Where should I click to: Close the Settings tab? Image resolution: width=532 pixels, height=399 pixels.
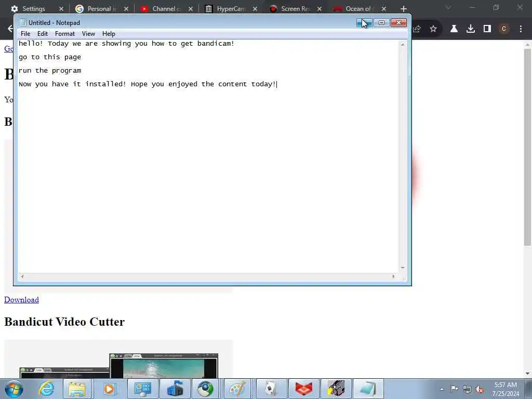click(61, 9)
